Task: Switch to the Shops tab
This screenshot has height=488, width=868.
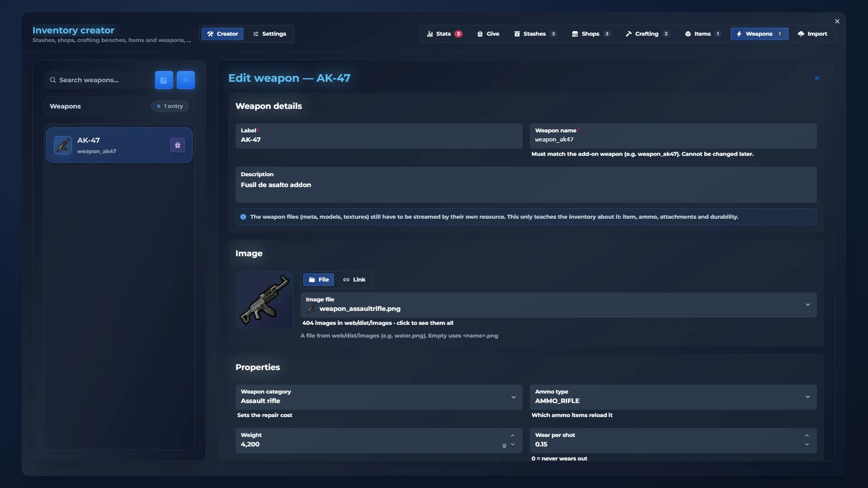Action: (x=591, y=34)
